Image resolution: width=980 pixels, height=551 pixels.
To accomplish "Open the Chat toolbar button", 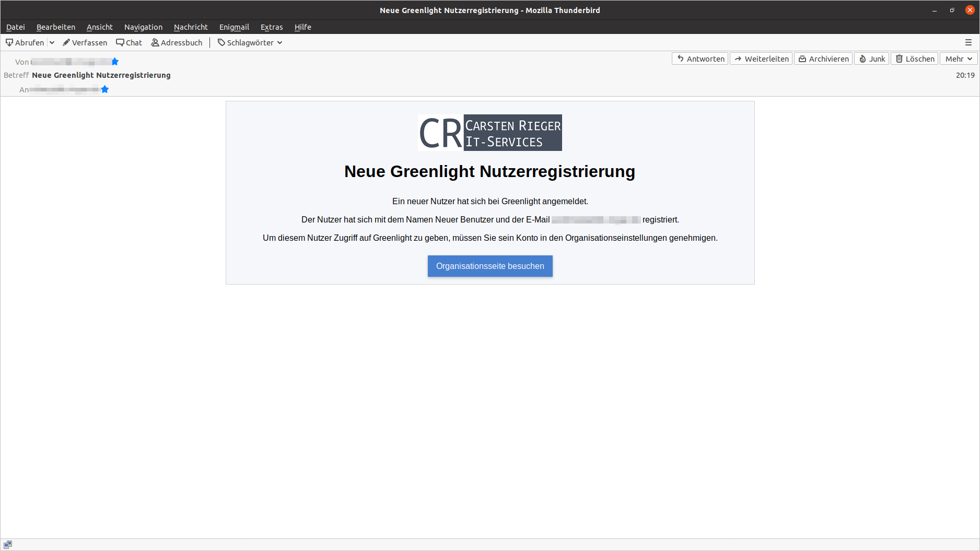I will (x=129, y=43).
